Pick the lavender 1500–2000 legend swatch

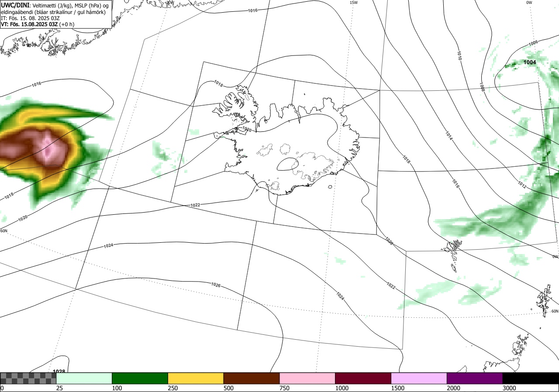coord(419,378)
